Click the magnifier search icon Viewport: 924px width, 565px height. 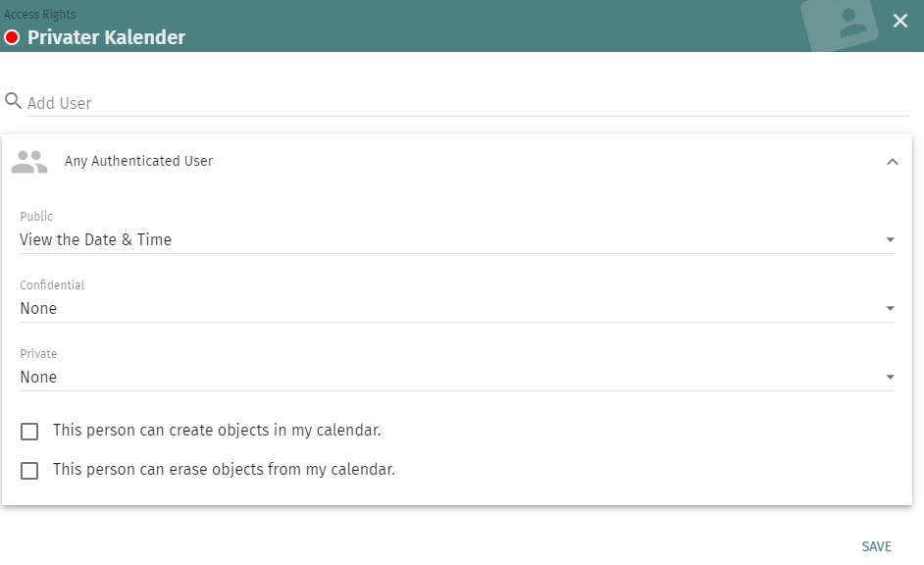(13, 101)
